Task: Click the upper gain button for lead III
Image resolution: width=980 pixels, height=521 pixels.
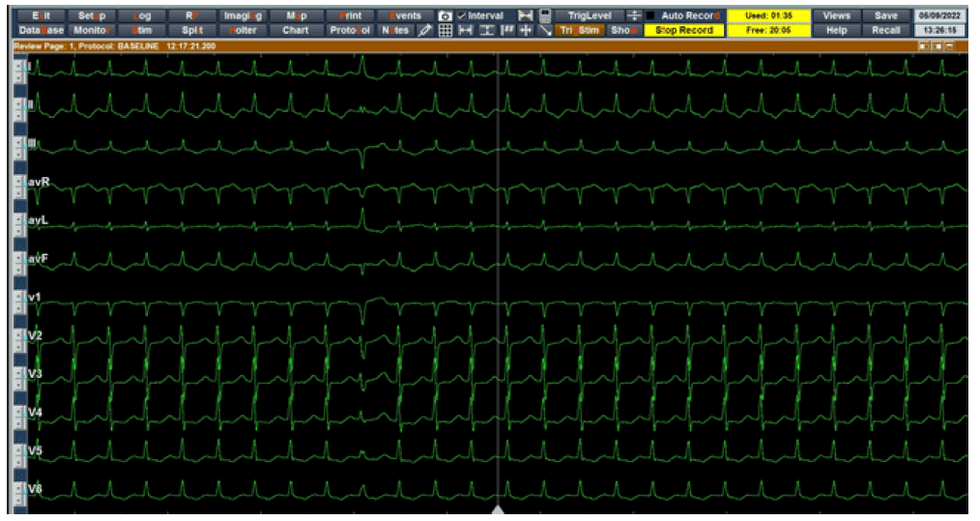Action: [19, 143]
